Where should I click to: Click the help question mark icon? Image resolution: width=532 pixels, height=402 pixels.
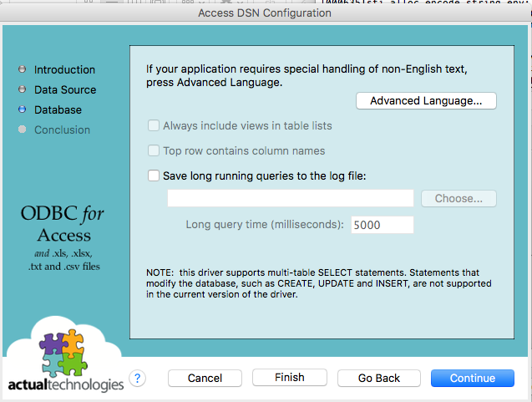(x=138, y=379)
